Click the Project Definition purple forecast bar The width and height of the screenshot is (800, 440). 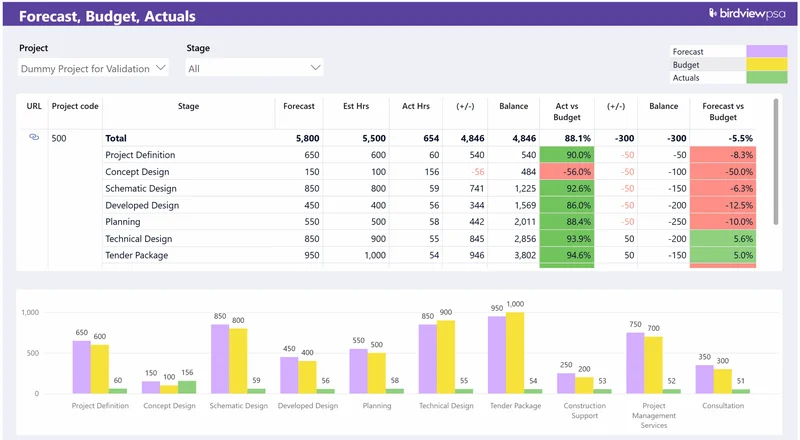point(81,366)
